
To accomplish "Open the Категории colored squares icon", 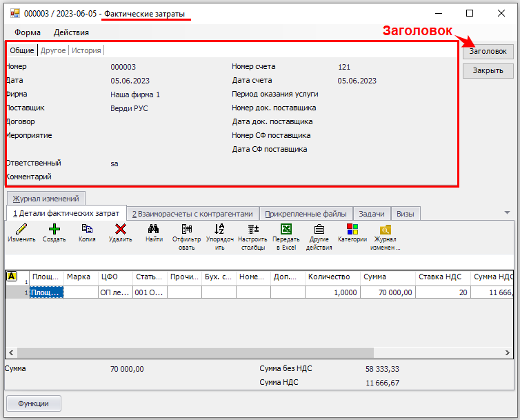I will (x=352, y=230).
